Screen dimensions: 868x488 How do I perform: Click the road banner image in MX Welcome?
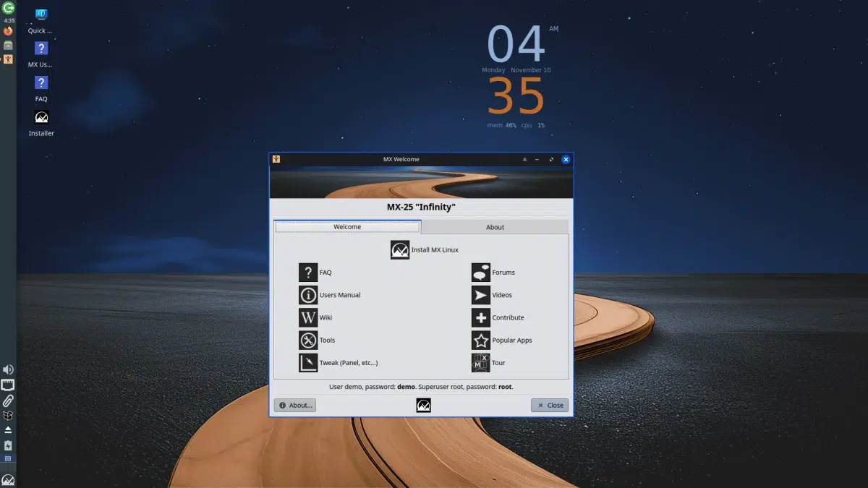point(421,182)
